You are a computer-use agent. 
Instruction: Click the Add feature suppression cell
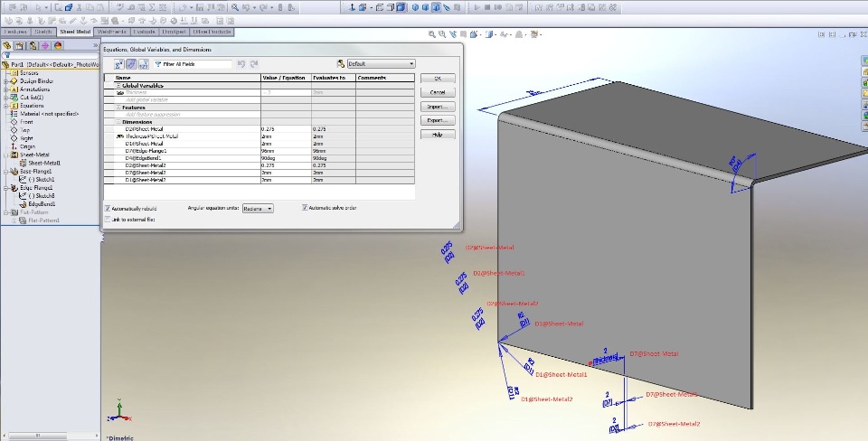pos(187,115)
